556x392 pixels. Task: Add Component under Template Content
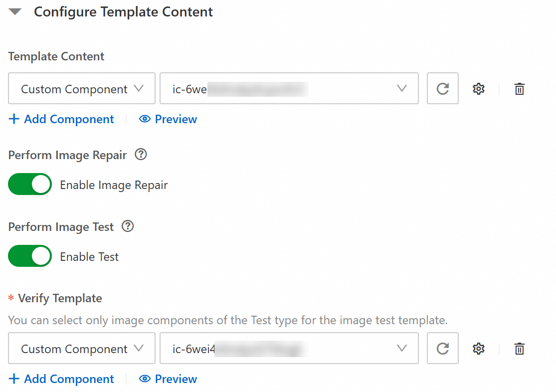pyautogui.click(x=62, y=119)
